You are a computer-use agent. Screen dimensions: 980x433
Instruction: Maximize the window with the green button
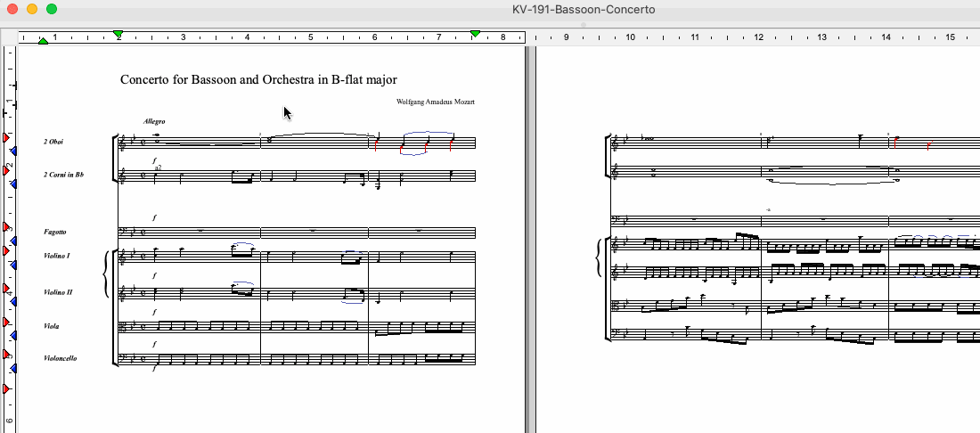(x=52, y=9)
